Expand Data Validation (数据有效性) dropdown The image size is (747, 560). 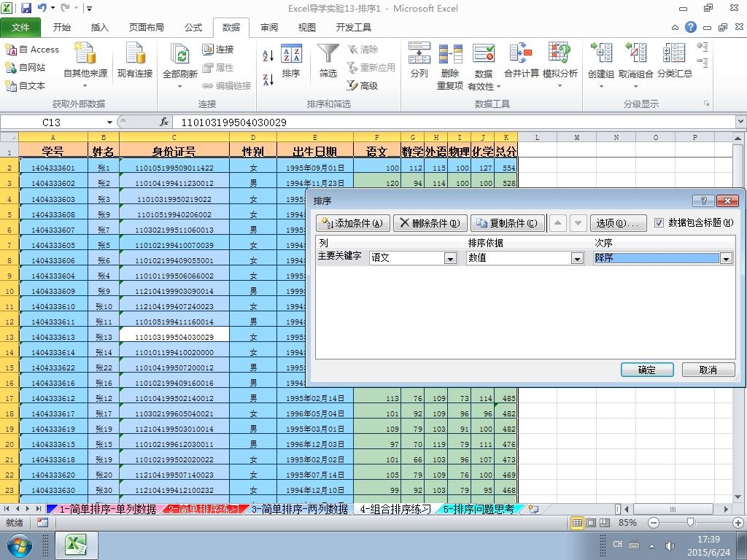pos(499,87)
